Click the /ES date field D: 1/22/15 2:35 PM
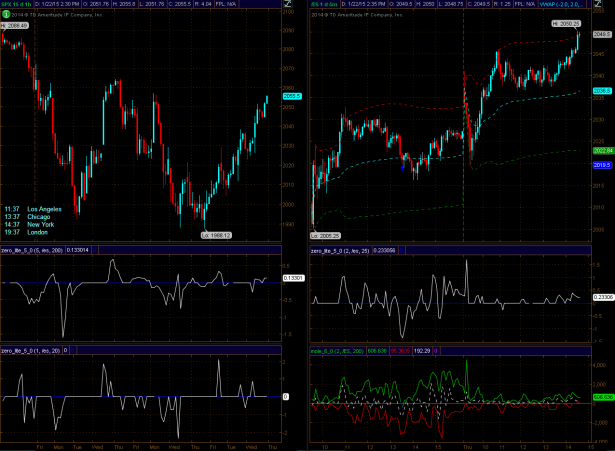This screenshot has width=615, height=451. [x=364, y=4]
